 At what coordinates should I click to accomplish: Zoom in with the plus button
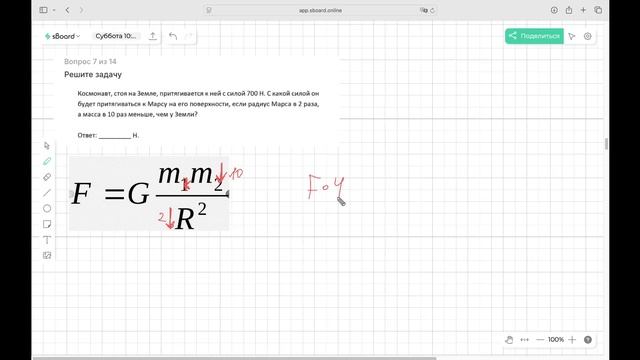572,340
